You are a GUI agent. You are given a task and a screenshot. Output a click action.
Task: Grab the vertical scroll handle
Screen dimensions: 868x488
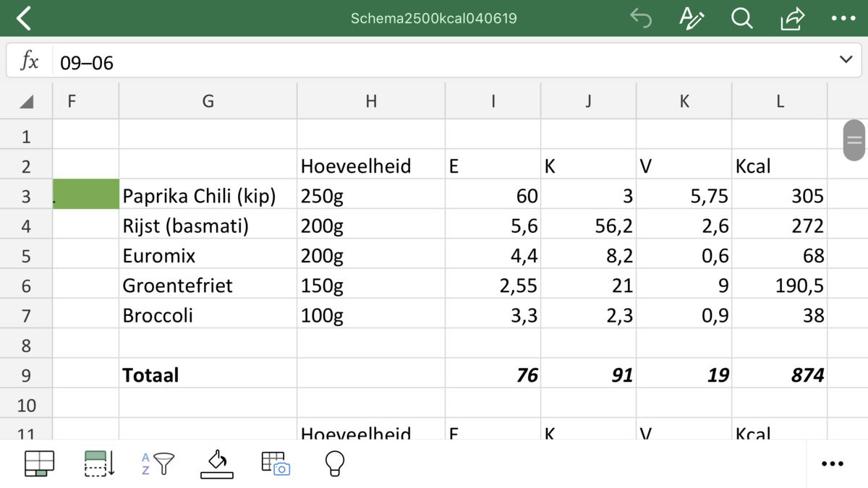click(854, 140)
